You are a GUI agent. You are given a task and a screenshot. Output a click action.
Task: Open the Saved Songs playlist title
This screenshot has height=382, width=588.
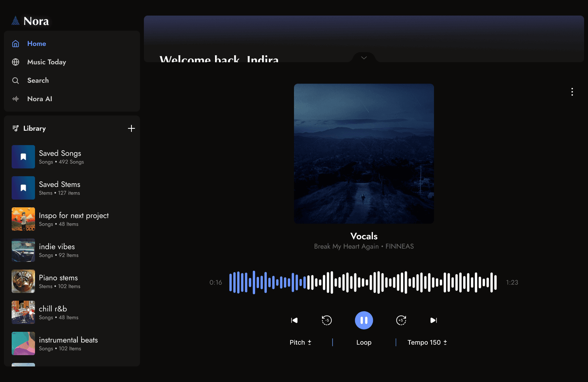(60, 153)
